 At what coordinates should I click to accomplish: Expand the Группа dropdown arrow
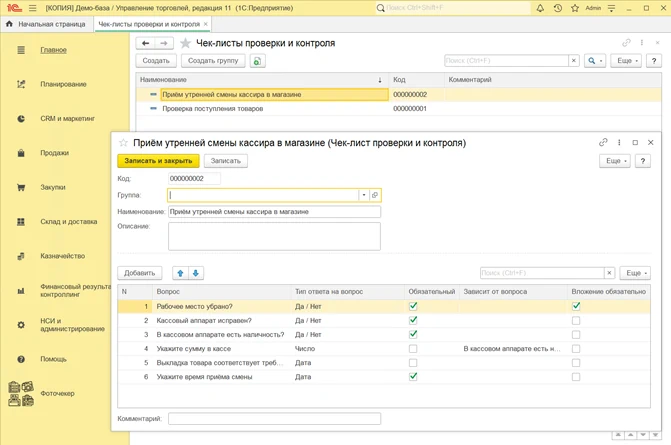(x=364, y=195)
